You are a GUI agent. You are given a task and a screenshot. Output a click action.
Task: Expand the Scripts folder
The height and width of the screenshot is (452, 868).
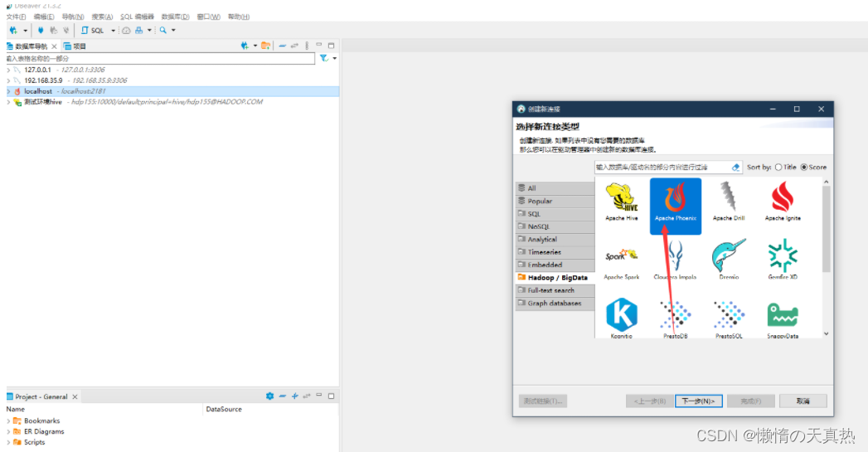pos(8,442)
